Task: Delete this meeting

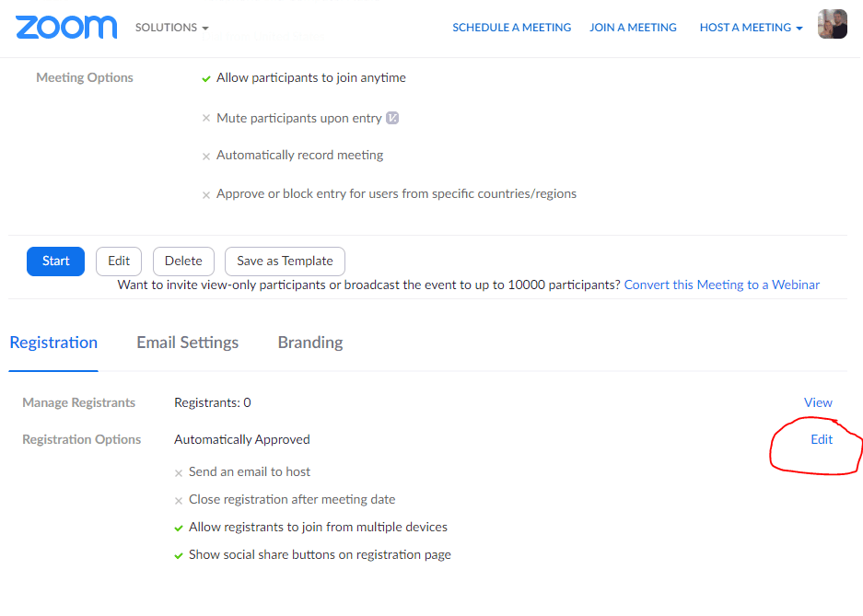Action: (x=183, y=261)
